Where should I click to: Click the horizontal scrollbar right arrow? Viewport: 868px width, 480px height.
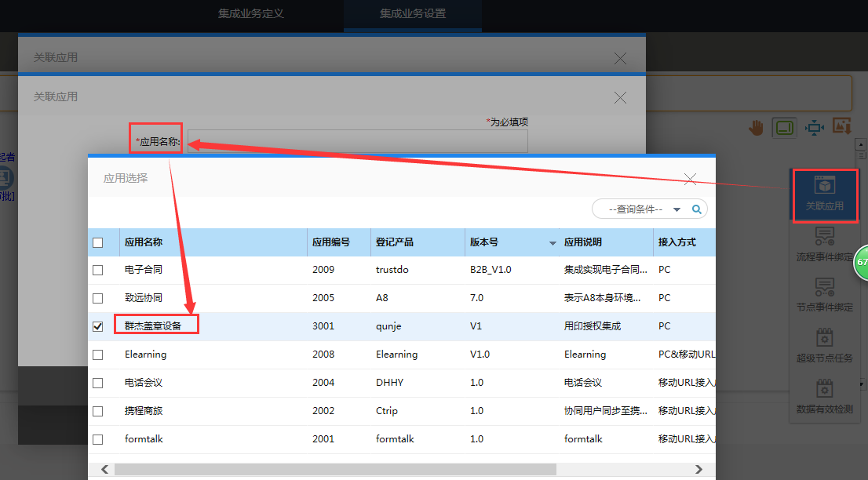pos(698,469)
